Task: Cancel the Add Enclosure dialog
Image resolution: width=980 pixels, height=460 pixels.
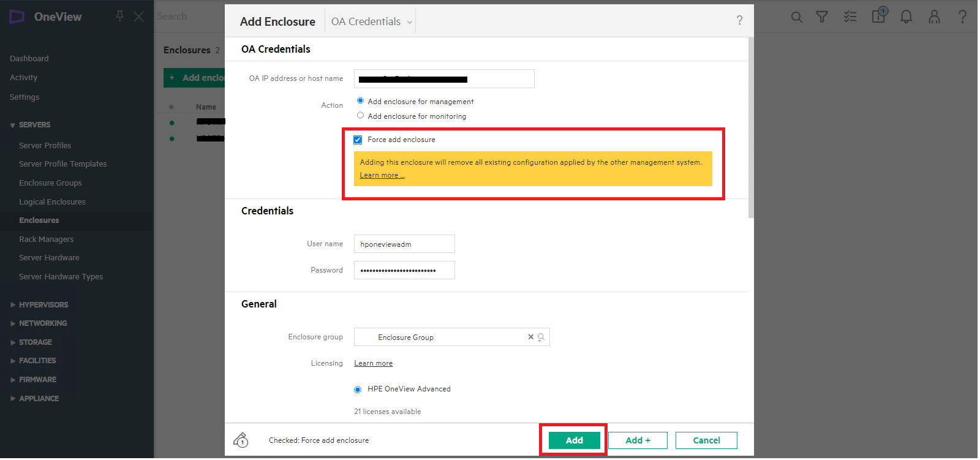Action: [x=706, y=440]
